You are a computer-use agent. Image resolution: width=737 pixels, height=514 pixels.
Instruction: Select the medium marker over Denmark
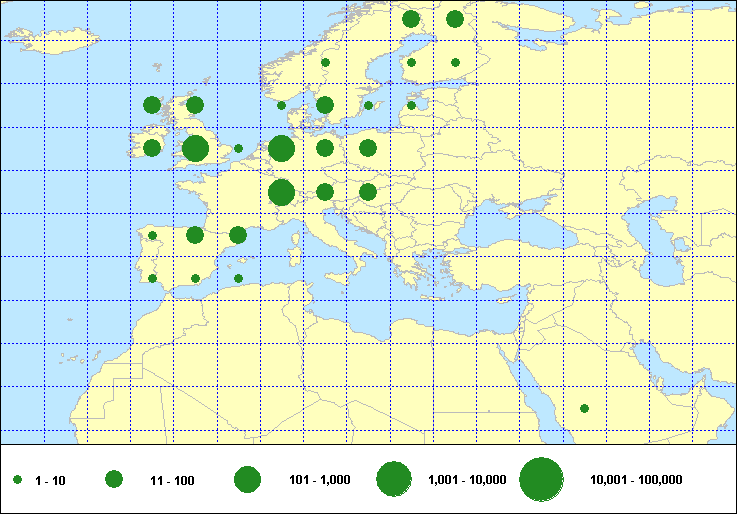324,105
